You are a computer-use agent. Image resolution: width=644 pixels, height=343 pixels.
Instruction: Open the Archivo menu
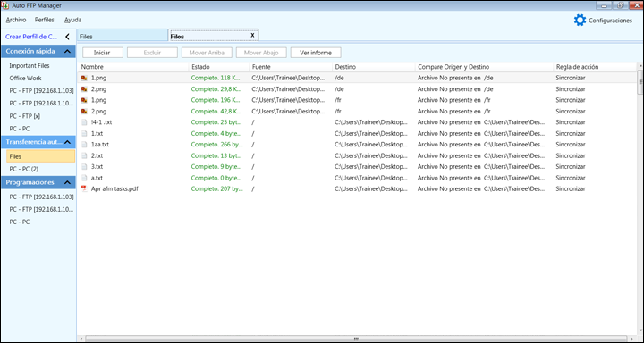(x=16, y=20)
